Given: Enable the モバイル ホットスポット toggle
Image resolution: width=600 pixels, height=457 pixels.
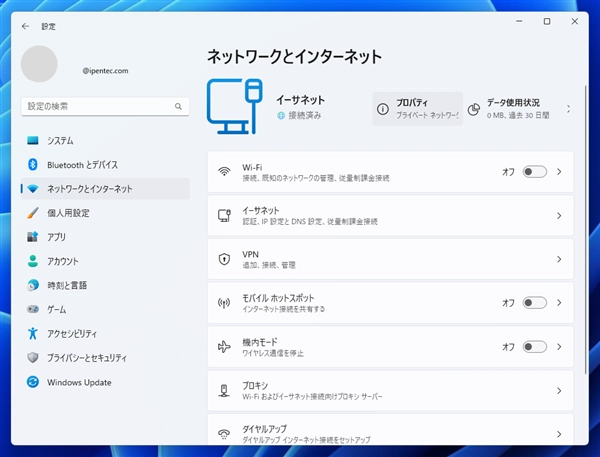Looking at the screenshot, I should (535, 303).
